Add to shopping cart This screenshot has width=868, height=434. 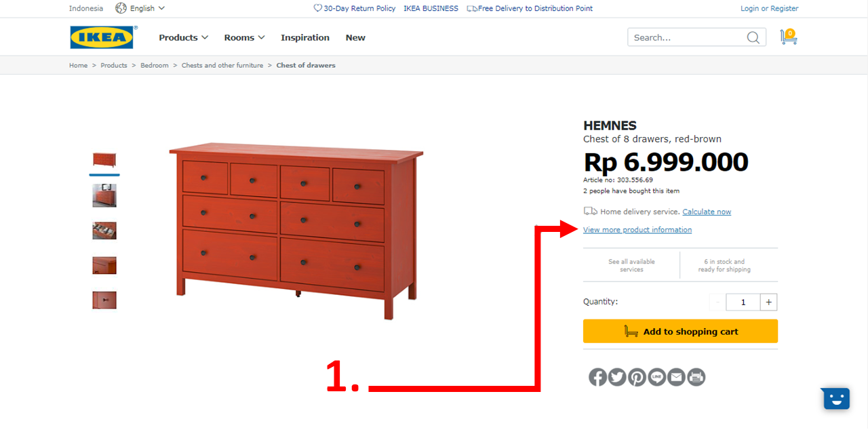click(680, 331)
